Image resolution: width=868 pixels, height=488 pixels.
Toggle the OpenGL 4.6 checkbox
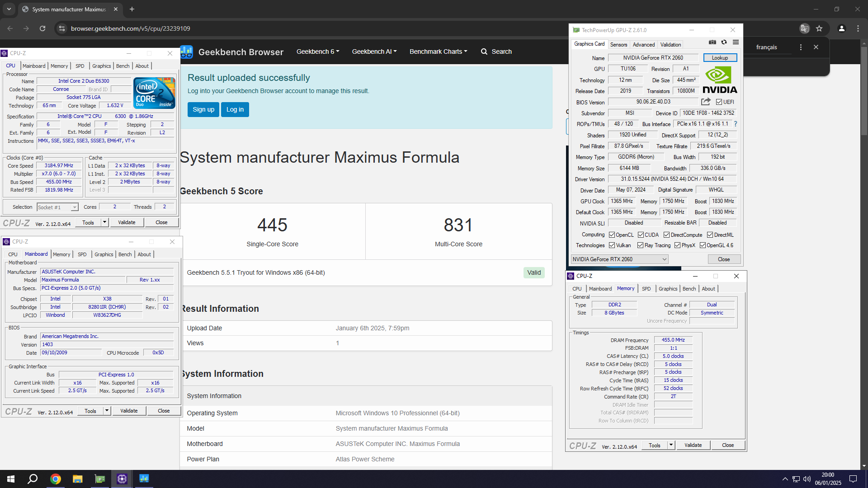(x=703, y=245)
